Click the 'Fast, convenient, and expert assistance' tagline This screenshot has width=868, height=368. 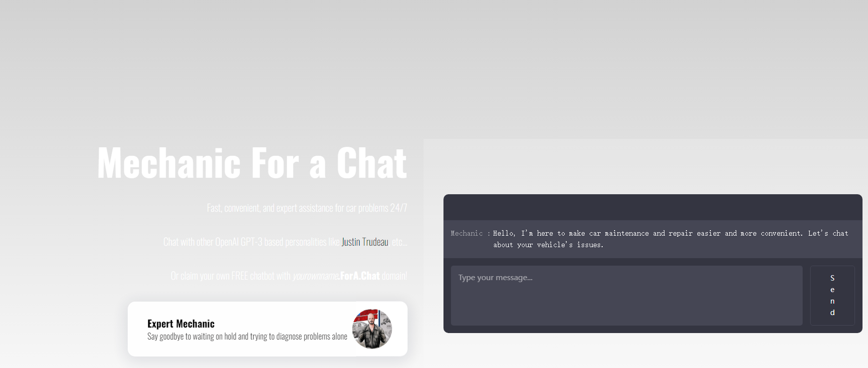tap(307, 208)
